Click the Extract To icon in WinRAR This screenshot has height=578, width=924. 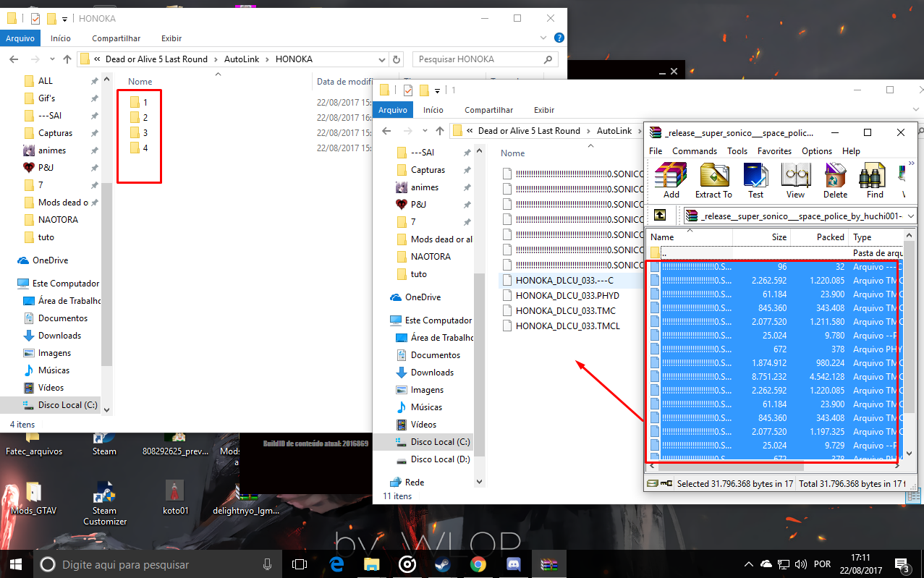[x=713, y=180]
